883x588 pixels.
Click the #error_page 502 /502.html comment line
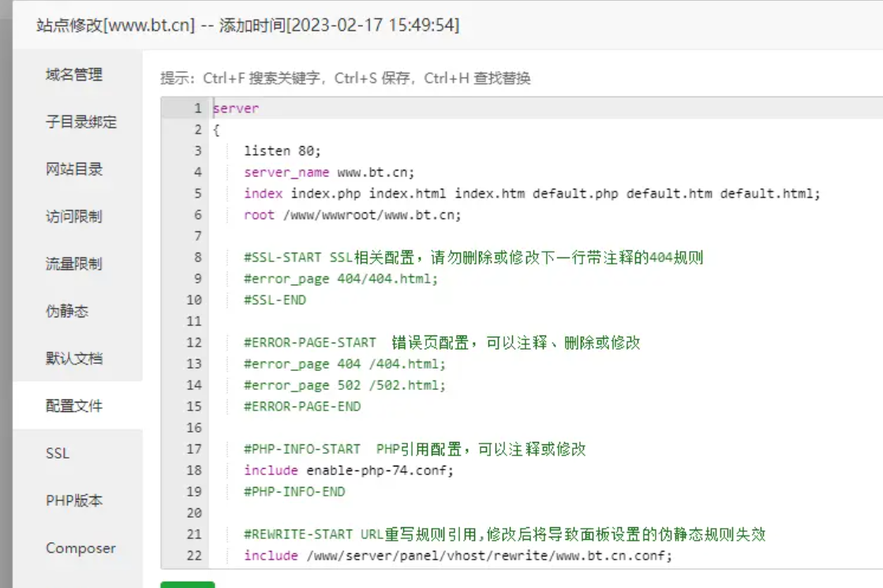coord(345,385)
